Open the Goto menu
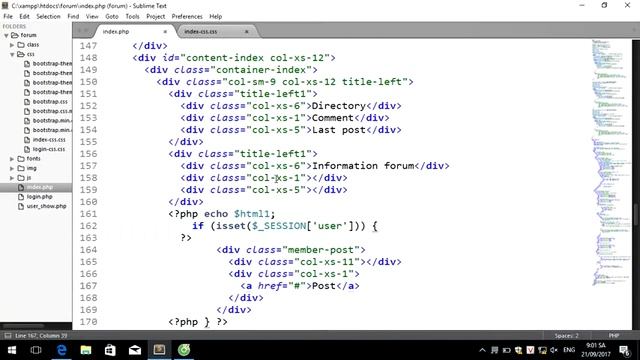Screen dimensions: 640x360 click(x=111, y=16)
